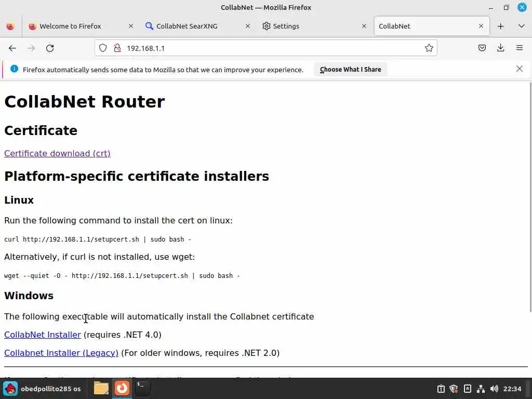Click the Linux subheading
Image resolution: width=532 pixels, height=399 pixels.
(x=19, y=200)
